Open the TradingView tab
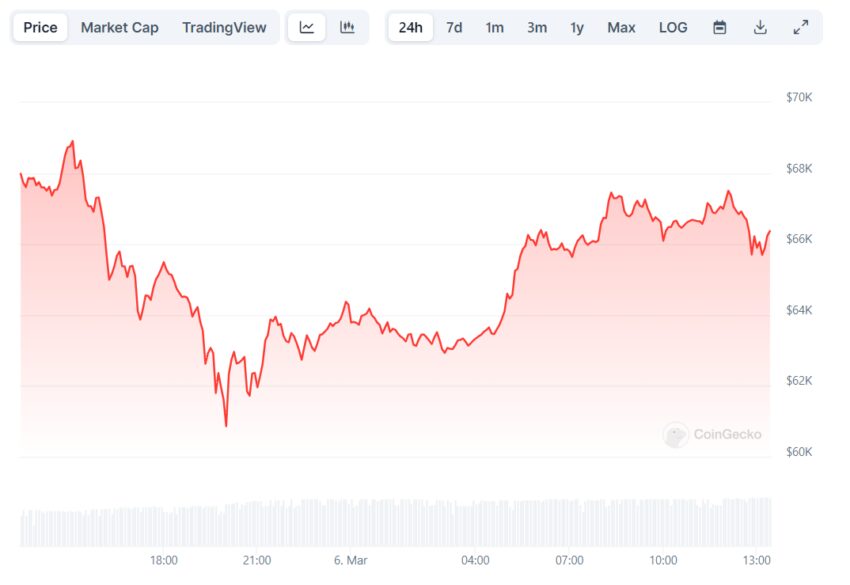 coord(224,27)
